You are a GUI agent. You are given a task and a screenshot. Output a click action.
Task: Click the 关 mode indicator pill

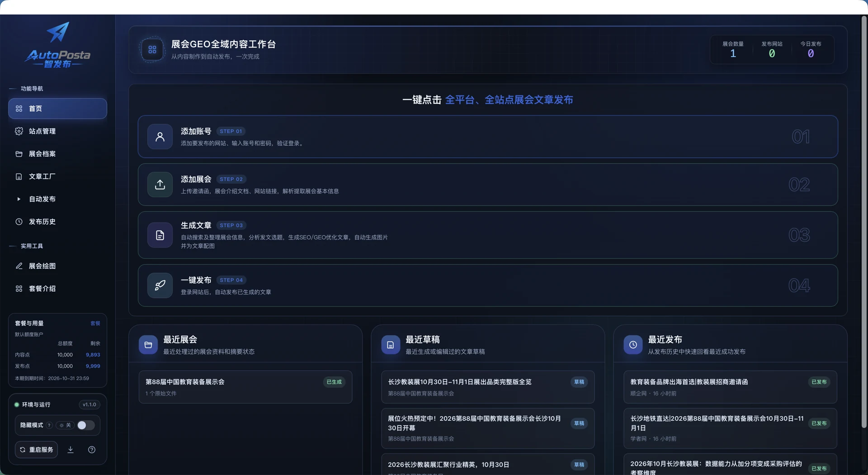pyautogui.click(x=65, y=425)
